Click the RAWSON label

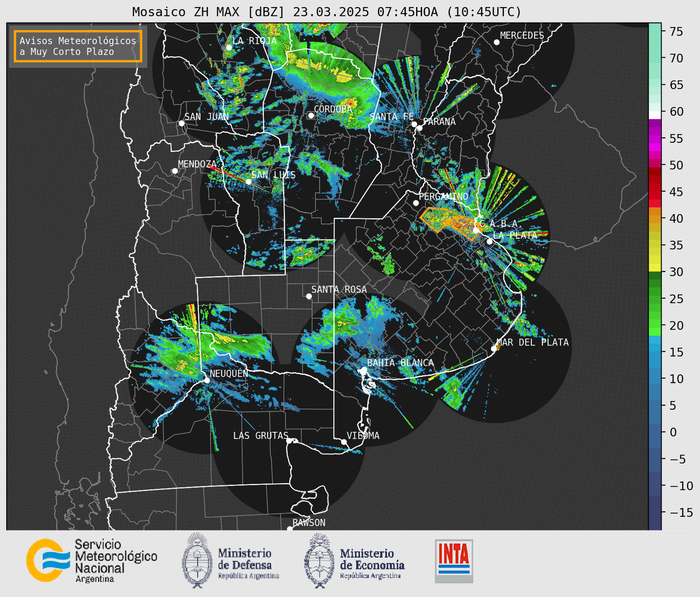coord(309,523)
